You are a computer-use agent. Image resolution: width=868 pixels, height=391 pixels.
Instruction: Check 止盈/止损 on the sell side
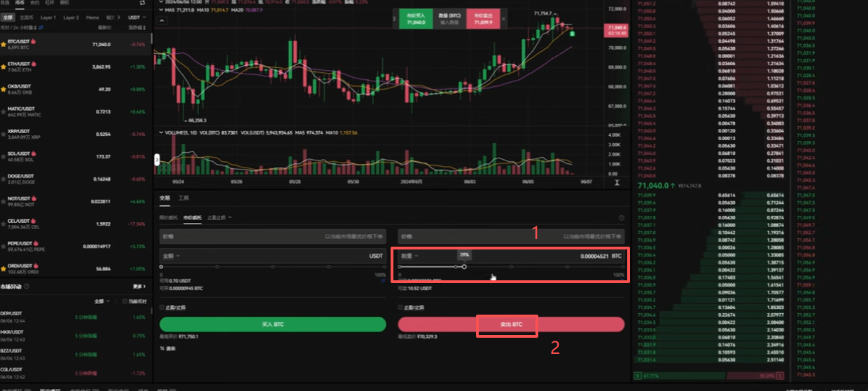pyautogui.click(x=400, y=307)
